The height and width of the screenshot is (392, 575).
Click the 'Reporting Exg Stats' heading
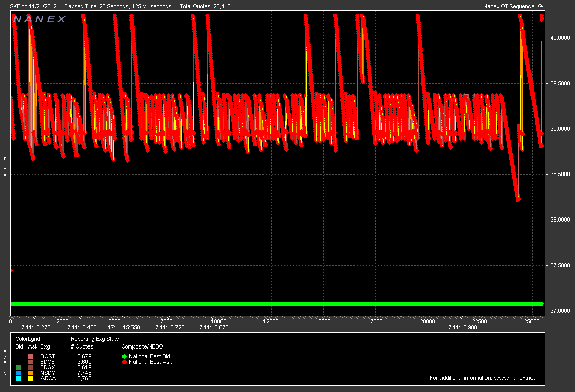(95, 339)
